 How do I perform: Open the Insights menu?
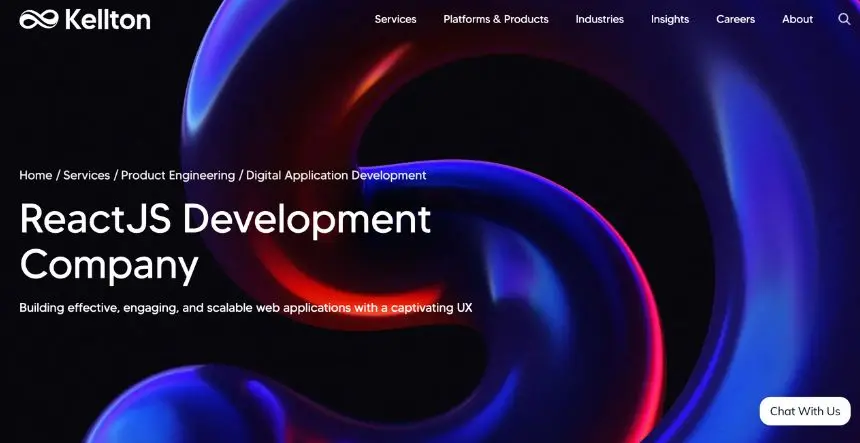coord(670,19)
